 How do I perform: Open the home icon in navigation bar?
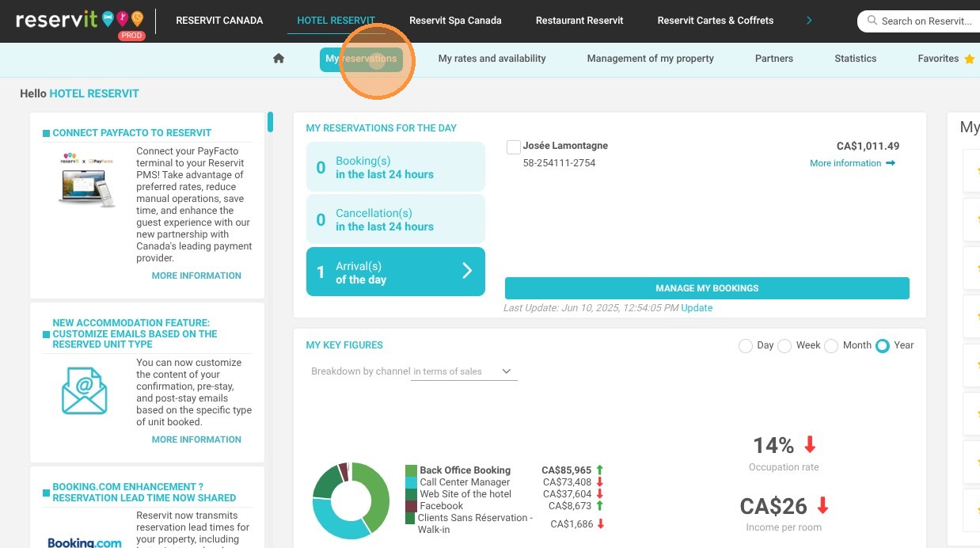tap(279, 58)
